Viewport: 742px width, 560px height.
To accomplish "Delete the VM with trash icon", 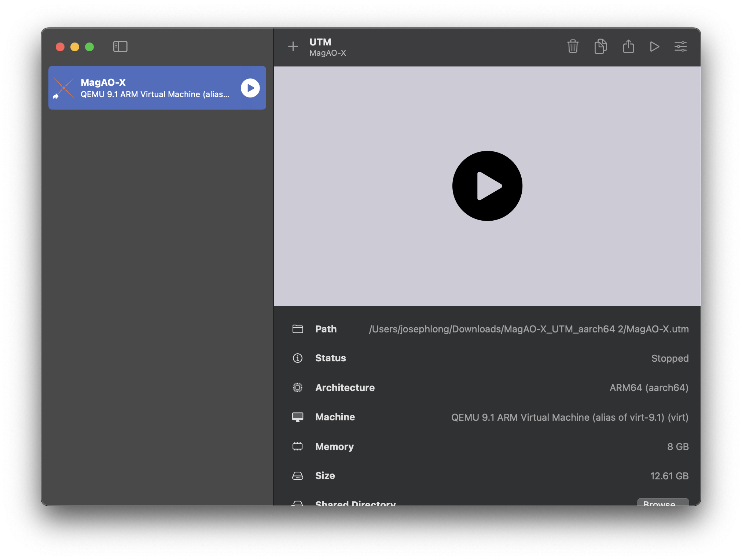I will tap(573, 47).
